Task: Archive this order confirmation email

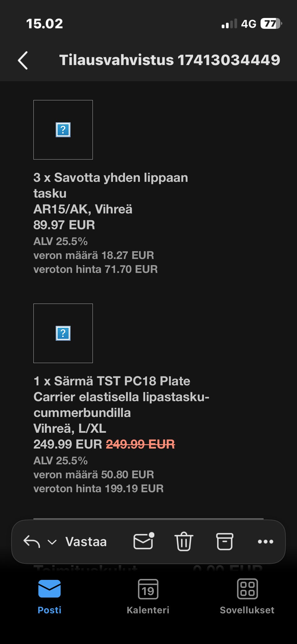Action: coord(224,541)
